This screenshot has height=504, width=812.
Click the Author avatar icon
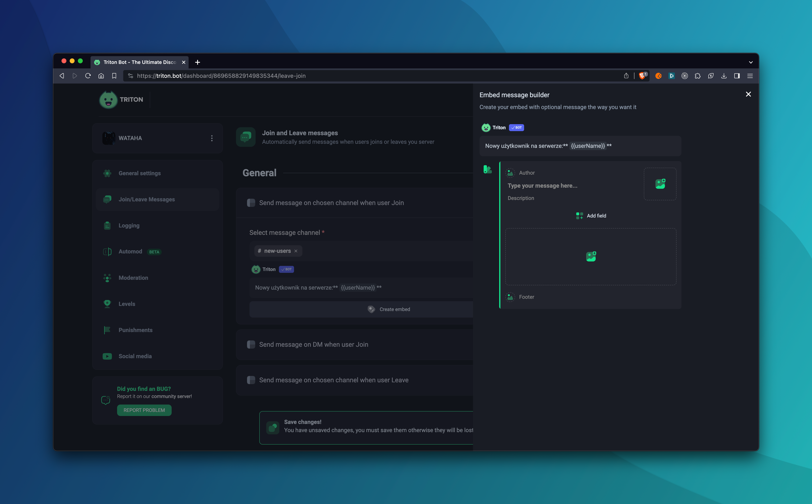pos(510,173)
